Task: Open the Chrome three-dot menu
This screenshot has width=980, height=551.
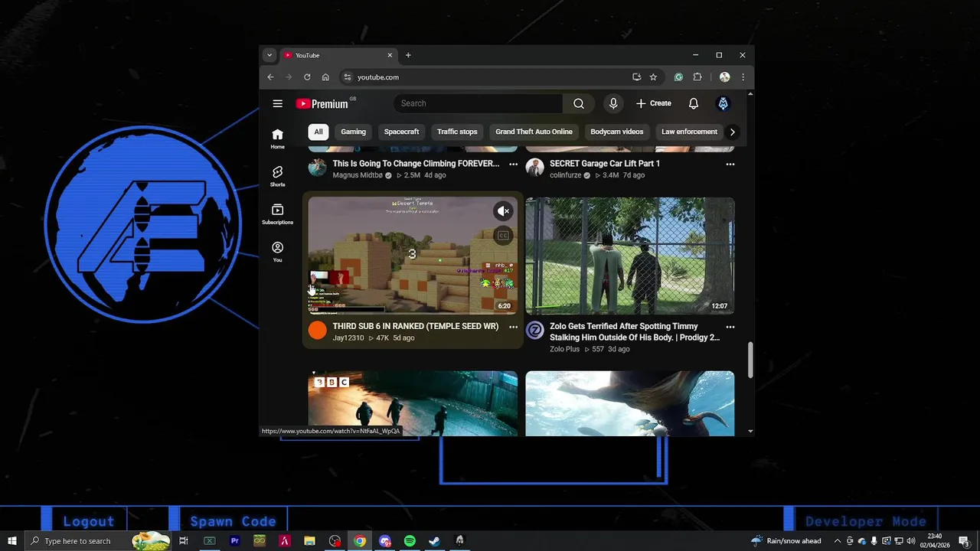Action: click(x=743, y=77)
